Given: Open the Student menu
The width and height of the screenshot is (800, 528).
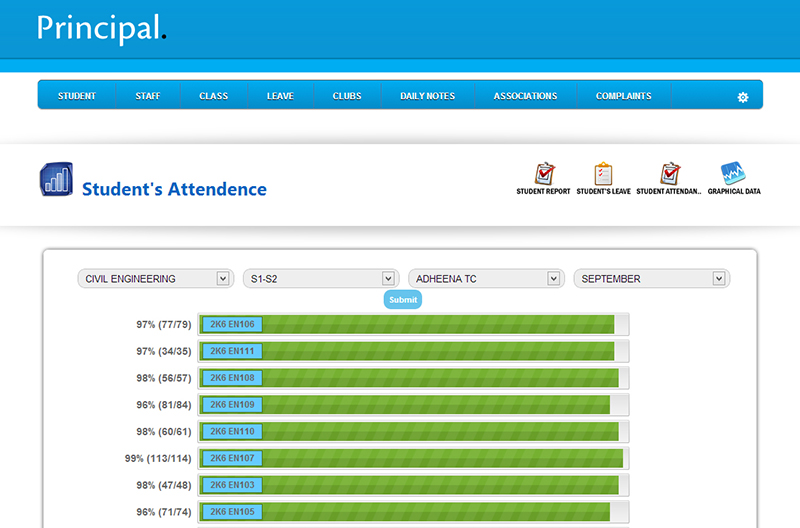Looking at the screenshot, I should 77,96.
